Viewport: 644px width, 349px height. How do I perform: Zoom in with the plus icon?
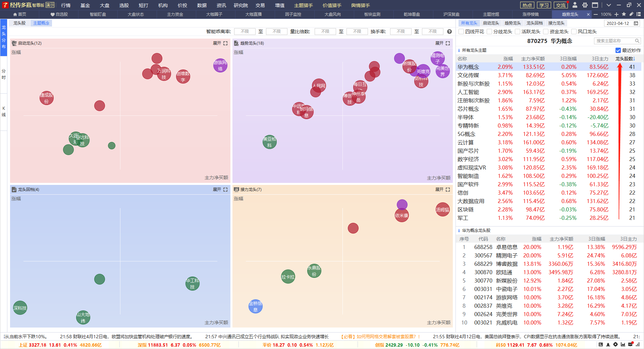coord(616,14)
